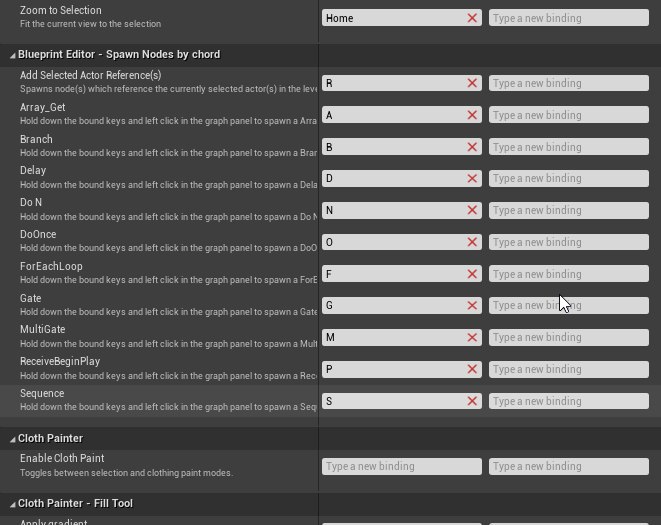Select the Sequence command label

coord(42,393)
